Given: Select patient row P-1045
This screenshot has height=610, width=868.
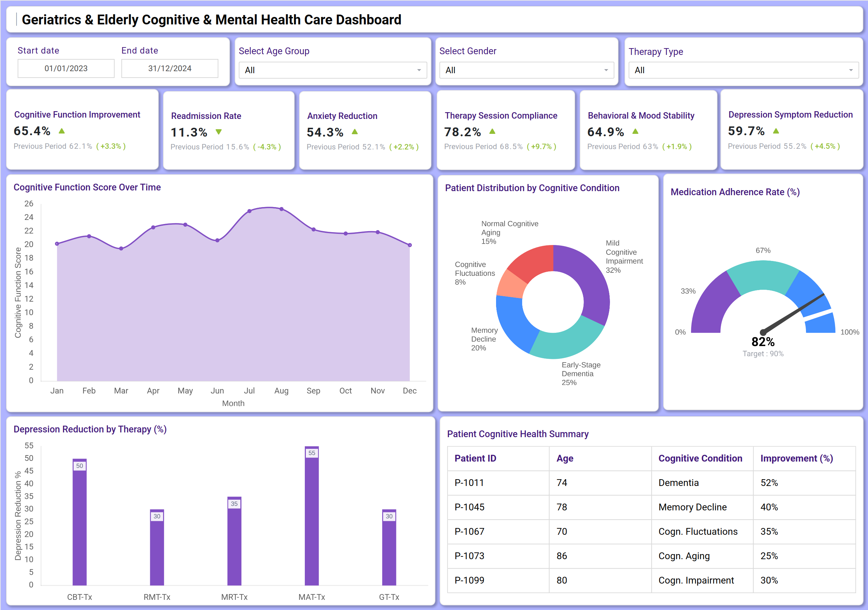Looking at the screenshot, I should pyautogui.click(x=651, y=507).
